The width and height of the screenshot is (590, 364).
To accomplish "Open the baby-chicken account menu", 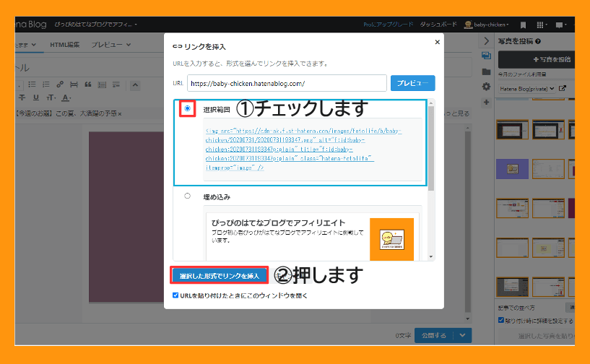I will (x=487, y=25).
